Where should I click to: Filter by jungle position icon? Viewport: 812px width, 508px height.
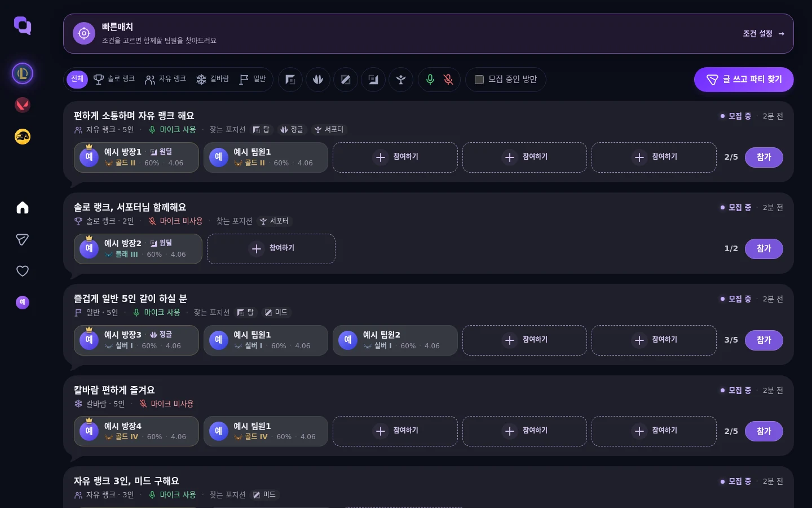[x=318, y=80]
